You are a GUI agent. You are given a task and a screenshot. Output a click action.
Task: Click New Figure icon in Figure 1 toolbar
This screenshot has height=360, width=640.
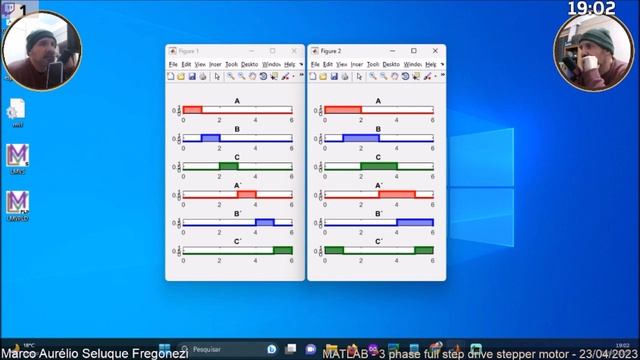pyautogui.click(x=171, y=76)
